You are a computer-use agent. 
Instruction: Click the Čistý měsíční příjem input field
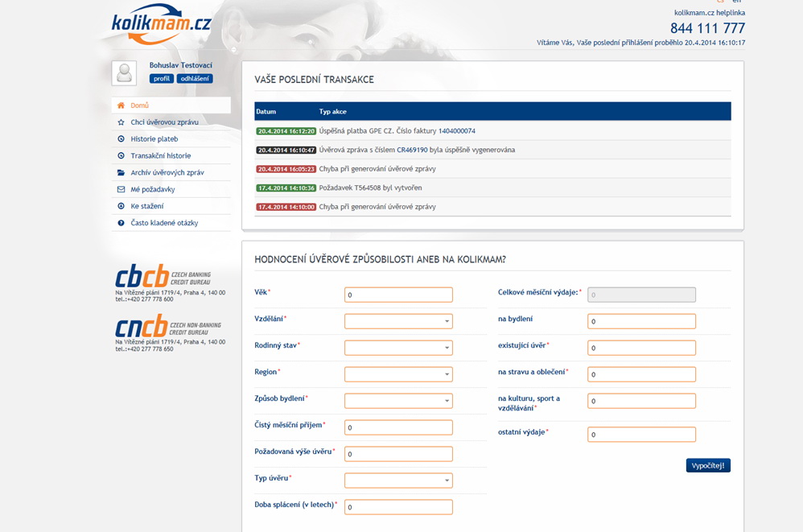coord(398,427)
